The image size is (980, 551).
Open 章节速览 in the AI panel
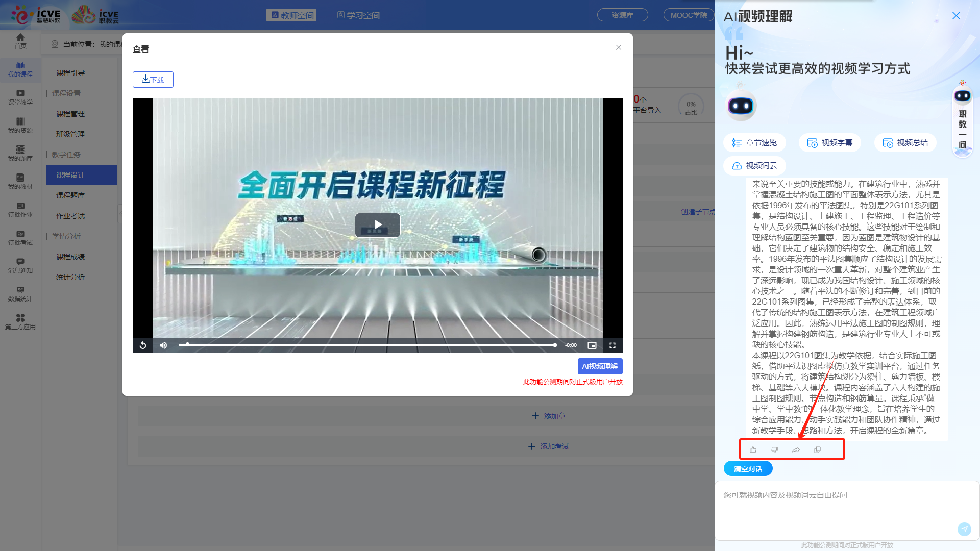[x=754, y=143]
